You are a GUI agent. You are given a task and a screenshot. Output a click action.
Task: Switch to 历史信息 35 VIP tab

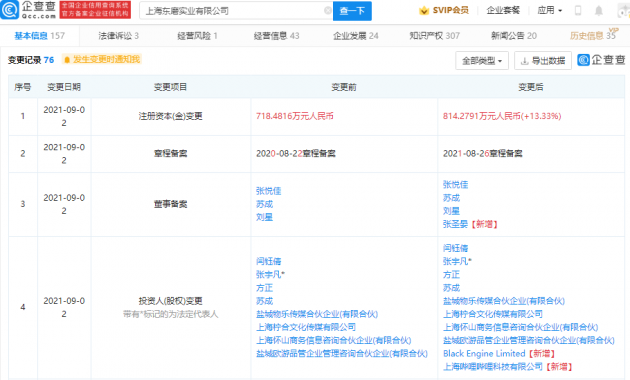pos(594,35)
